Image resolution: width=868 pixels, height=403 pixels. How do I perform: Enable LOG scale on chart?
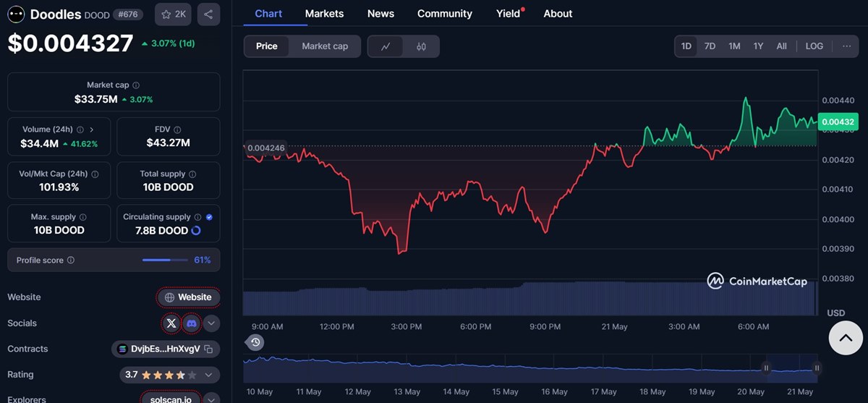(x=814, y=46)
